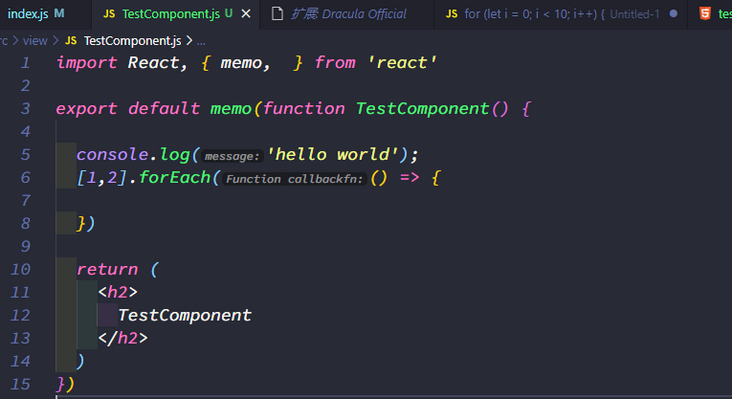Screen dimensions: 732x399
Task: Click the 'Function callbackfn:' inlay hint
Action: tap(294, 179)
